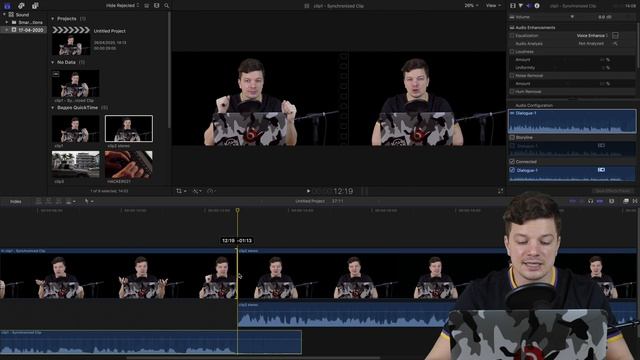Toggle solo headphones icon in timeline
This screenshot has height=360, width=640.
tap(590, 201)
